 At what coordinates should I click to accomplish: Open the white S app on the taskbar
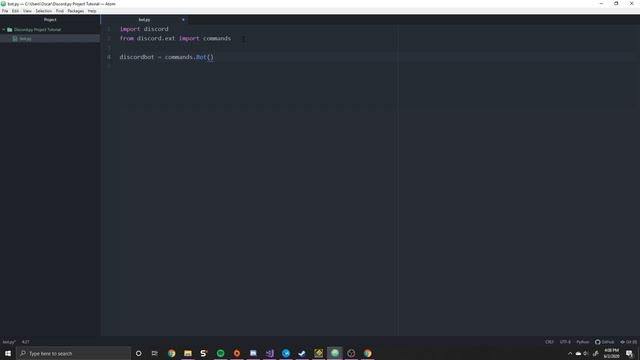pyautogui.click(x=204, y=353)
